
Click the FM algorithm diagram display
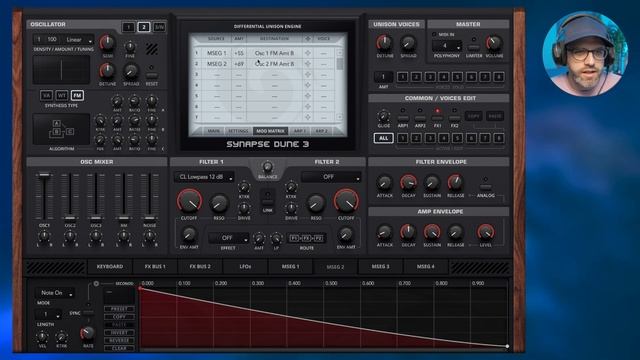pos(61,129)
